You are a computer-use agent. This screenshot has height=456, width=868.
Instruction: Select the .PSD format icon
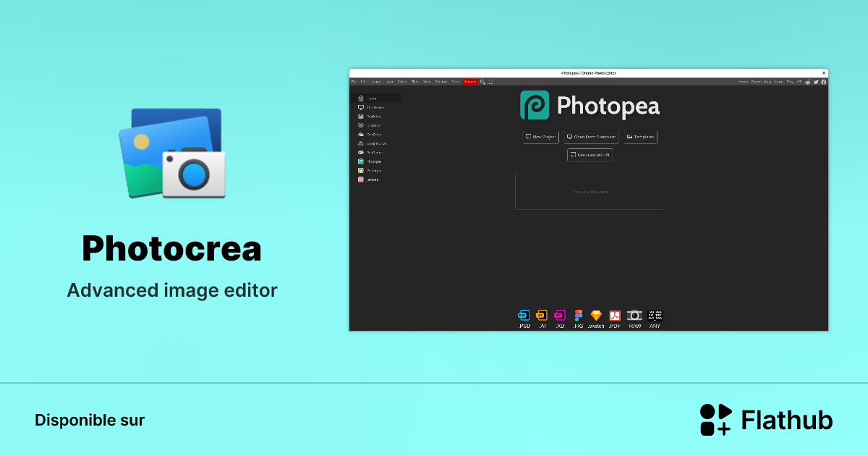523,316
